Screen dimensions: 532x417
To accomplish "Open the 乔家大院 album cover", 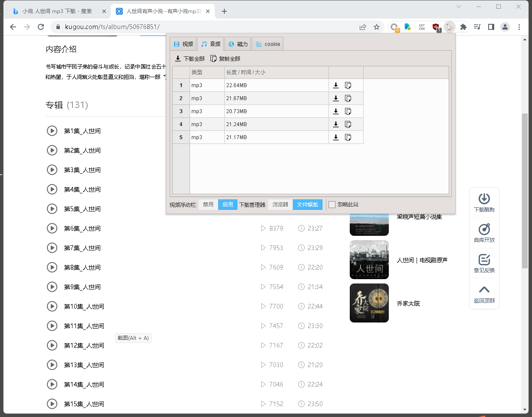I will pos(369,303).
